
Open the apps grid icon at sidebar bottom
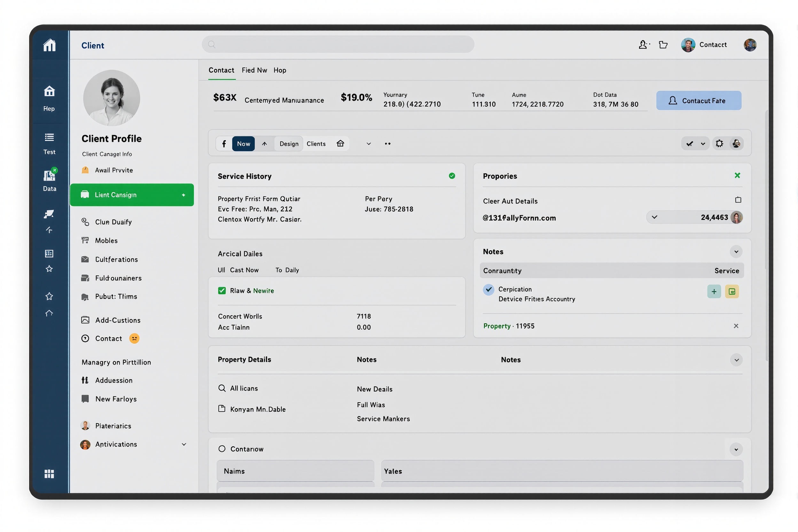[x=49, y=473]
